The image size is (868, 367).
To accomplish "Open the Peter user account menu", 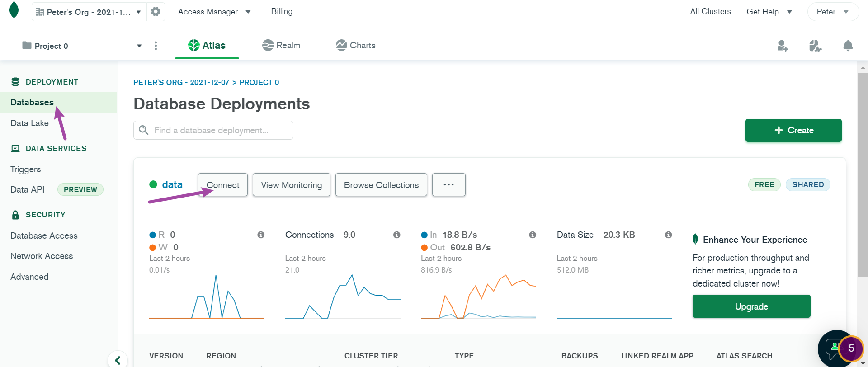I will 833,12.
